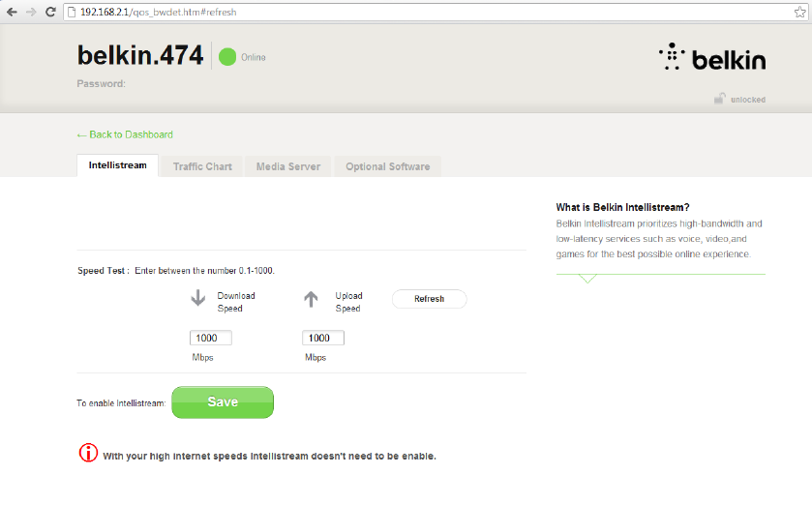Save to enable Intellistream

pyautogui.click(x=223, y=402)
